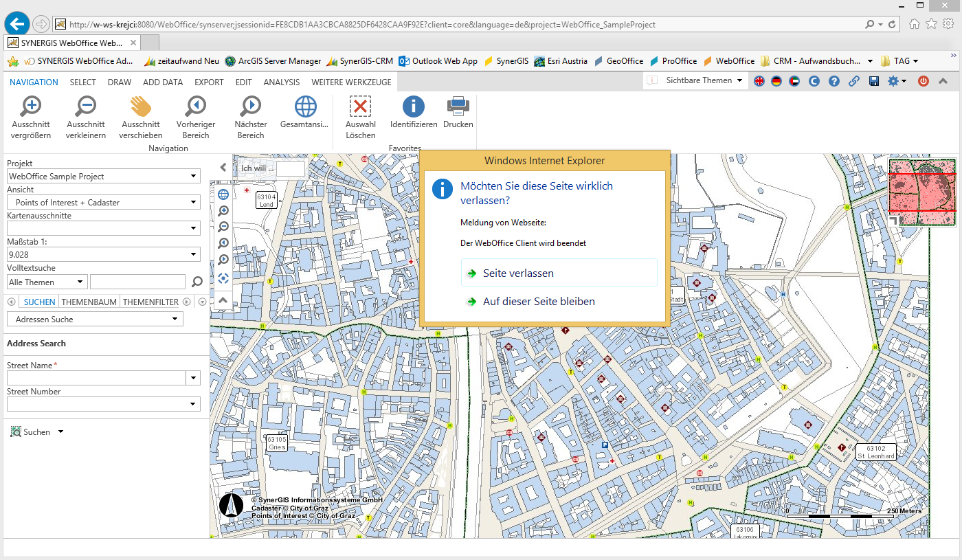Switch to the THEMENBAUM tab

coord(89,301)
